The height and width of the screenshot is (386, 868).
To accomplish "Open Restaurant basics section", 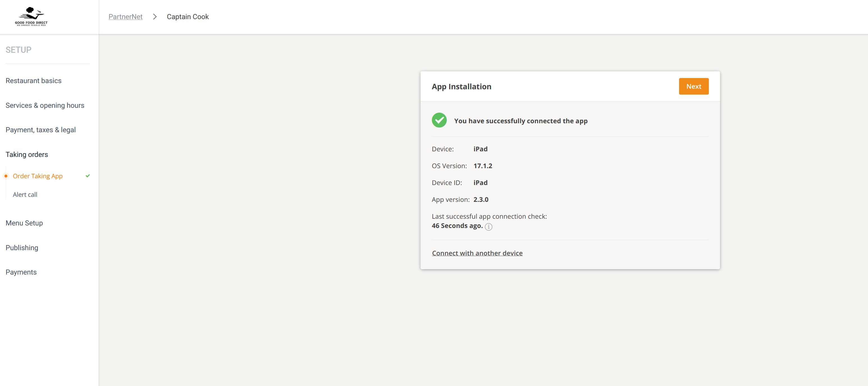I will click(33, 81).
